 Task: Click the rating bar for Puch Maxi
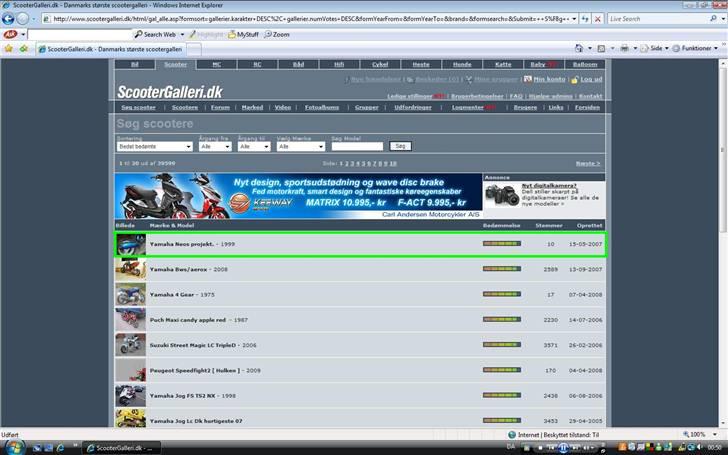tap(501, 319)
